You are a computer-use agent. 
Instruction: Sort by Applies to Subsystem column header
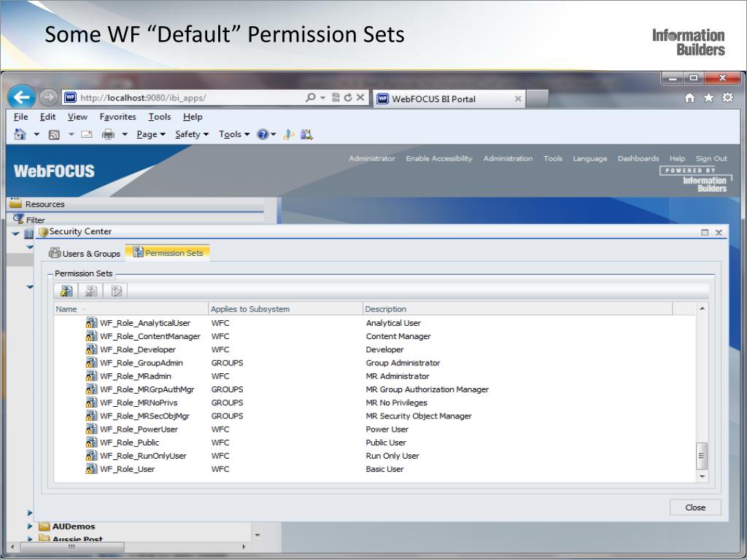click(x=286, y=309)
